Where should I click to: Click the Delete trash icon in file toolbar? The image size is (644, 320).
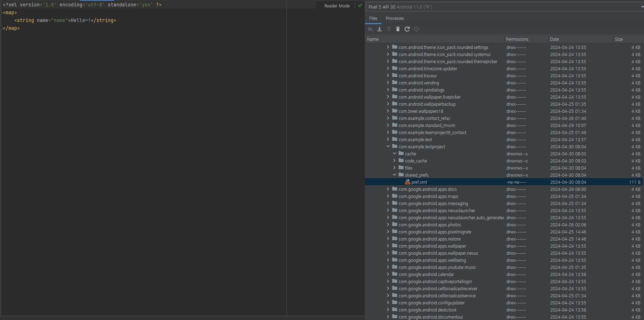398,29
